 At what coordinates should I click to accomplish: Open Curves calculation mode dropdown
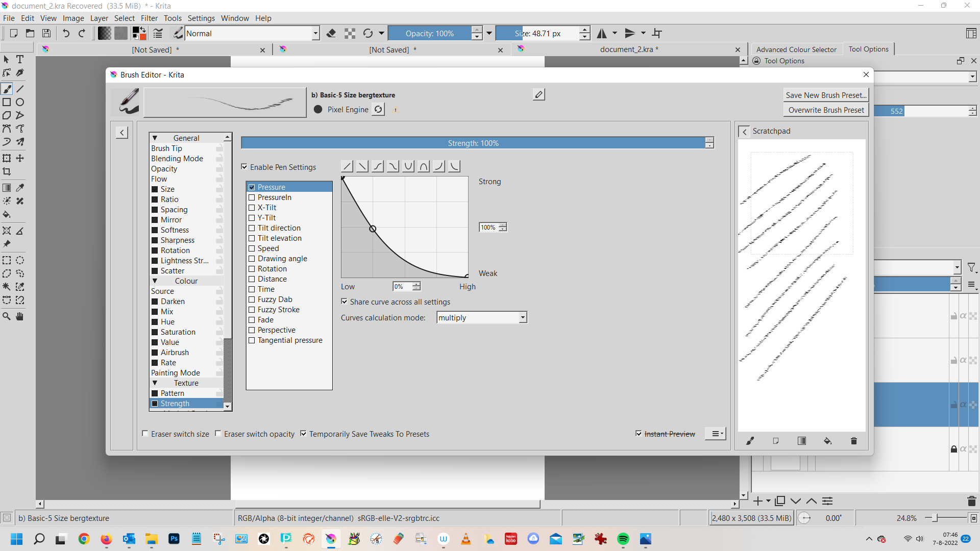[481, 317]
